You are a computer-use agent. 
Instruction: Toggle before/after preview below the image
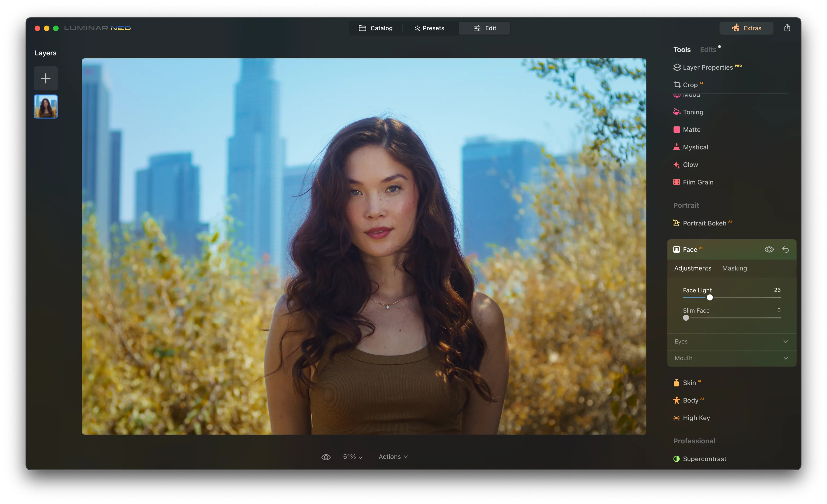(326, 456)
